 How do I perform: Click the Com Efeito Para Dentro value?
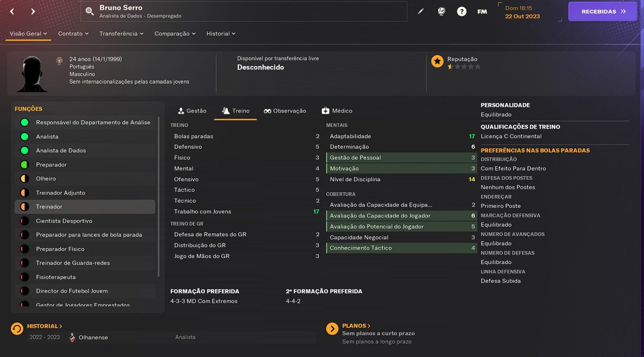point(513,168)
